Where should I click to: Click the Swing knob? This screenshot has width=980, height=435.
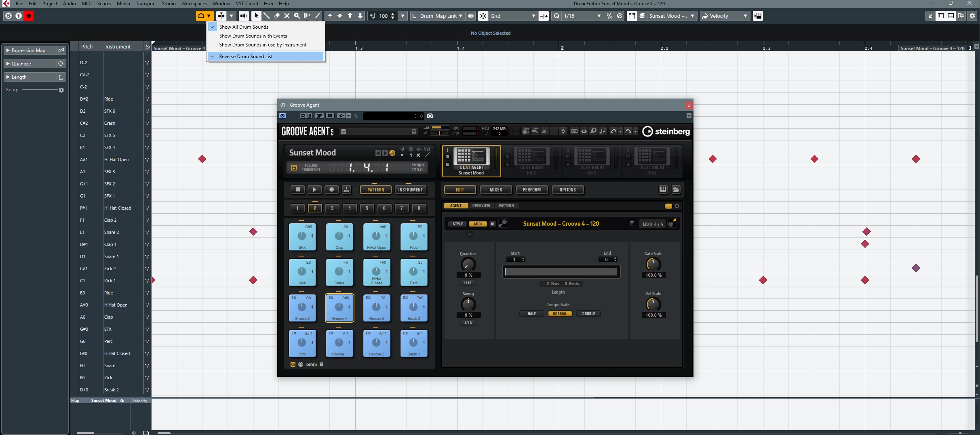(x=468, y=304)
